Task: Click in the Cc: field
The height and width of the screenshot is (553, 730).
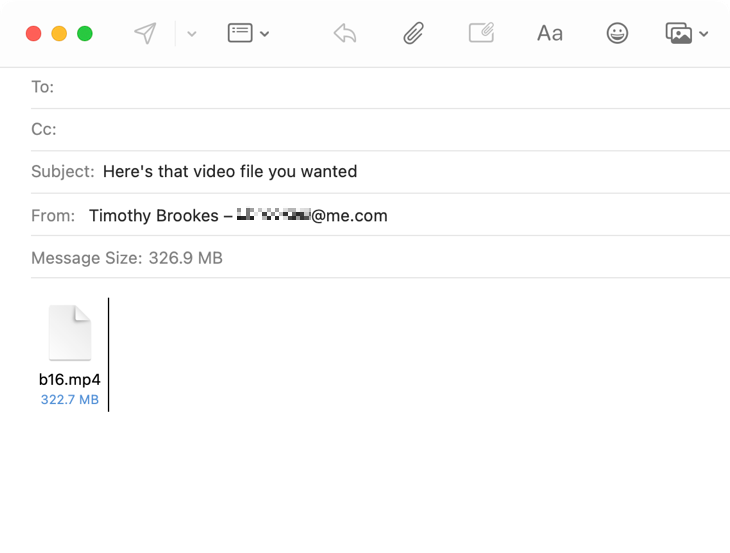Action: (390, 129)
